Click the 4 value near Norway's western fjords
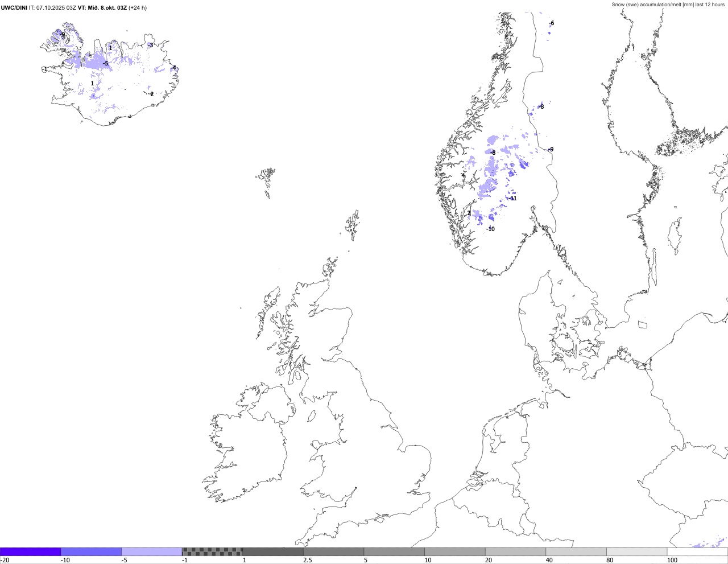Image resolution: width=728 pixels, height=564 pixels. [x=463, y=176]
